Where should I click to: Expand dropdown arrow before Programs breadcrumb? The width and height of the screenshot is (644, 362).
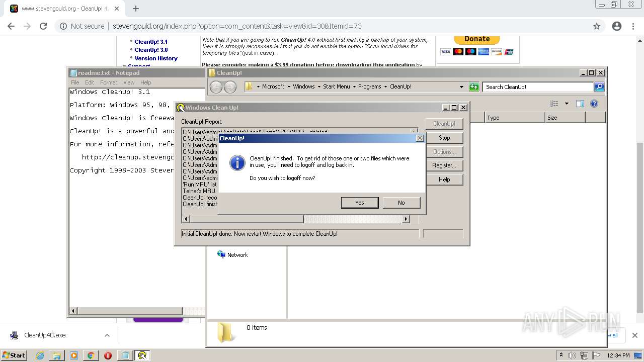(x=354, y=87)
